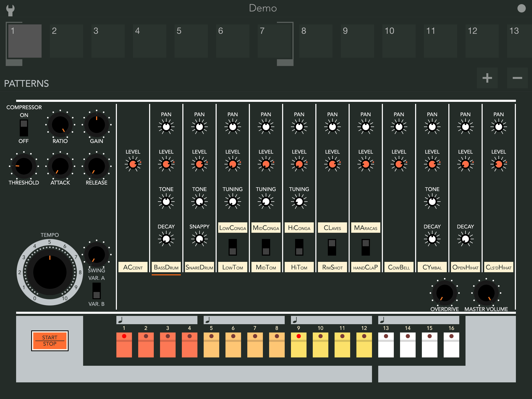
Task: Select the CowBell instrument channel
Action: click(x=399, y=267)
